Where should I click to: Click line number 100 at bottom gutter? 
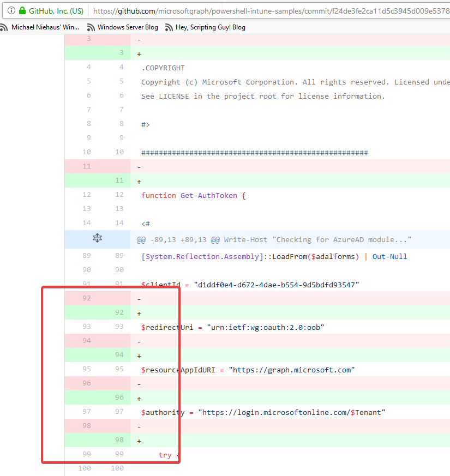coord(85,468)
